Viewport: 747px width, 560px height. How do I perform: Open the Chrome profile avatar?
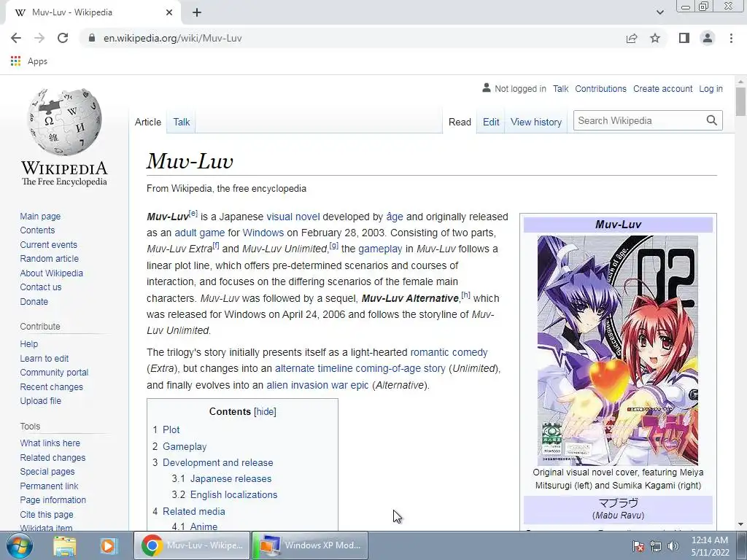[x=708, y=38]
